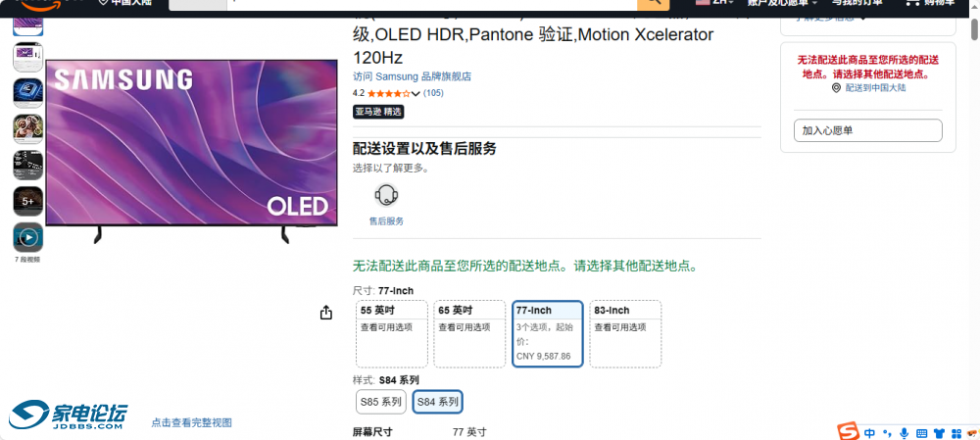Click the orange search magnifier button

pyautogui.click(x=653, y=4)
